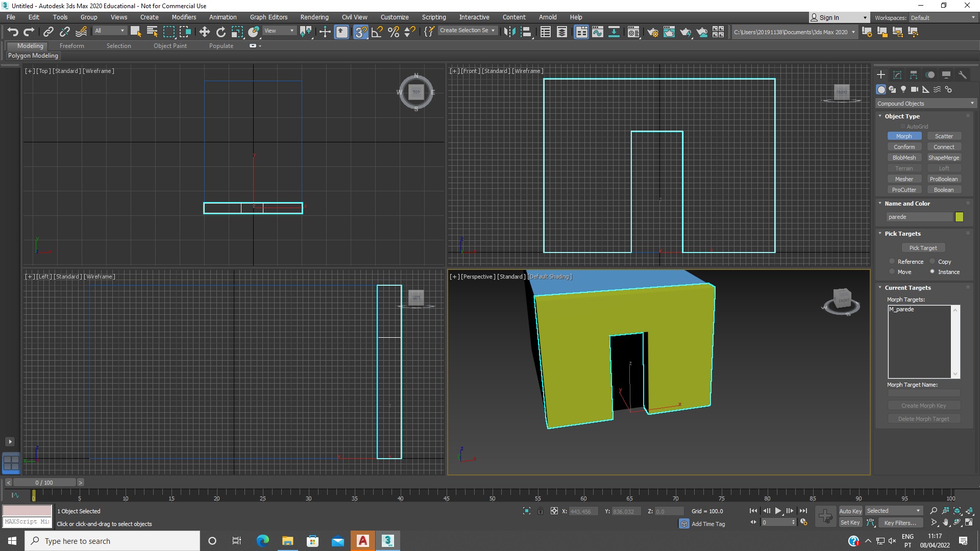Open the Rendering menu

coord(314,17)
